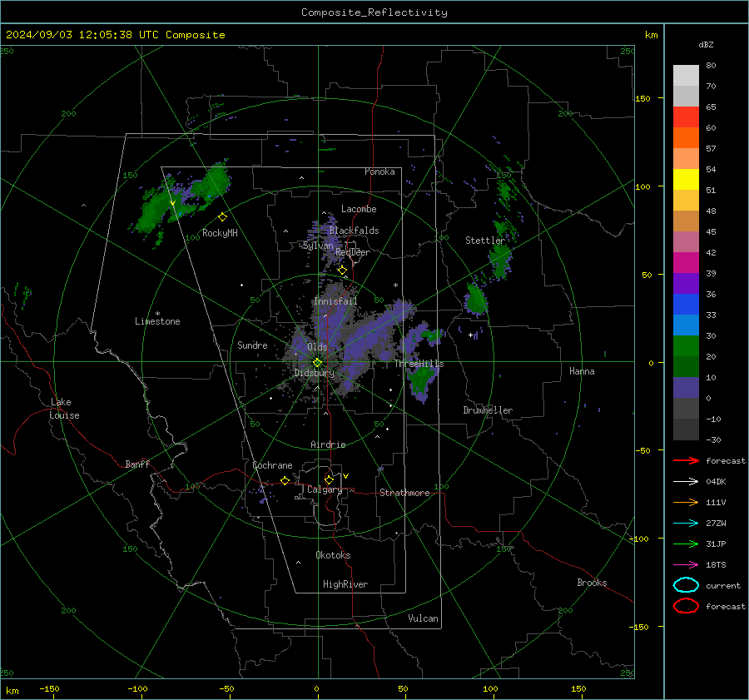749x700 pixels.
Task: Pick the green 31JP arrow legend icon
Action: (686, 544)
